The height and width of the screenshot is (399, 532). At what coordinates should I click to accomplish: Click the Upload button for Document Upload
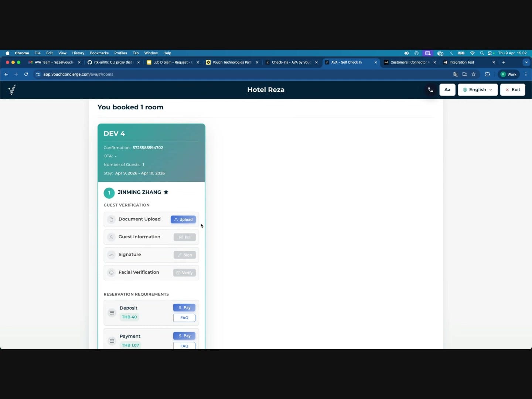(x=183, y=219)
